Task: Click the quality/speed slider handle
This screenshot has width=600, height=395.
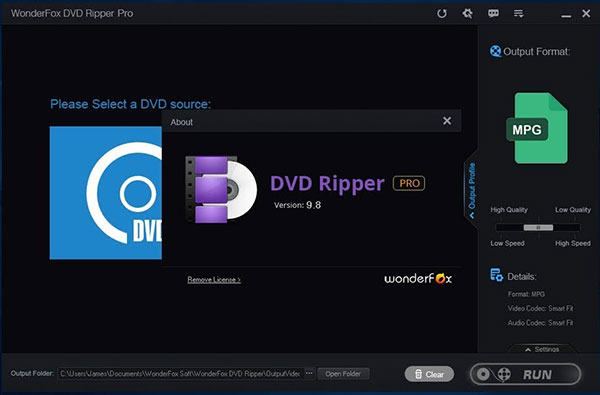Action: tap(538, 227)
